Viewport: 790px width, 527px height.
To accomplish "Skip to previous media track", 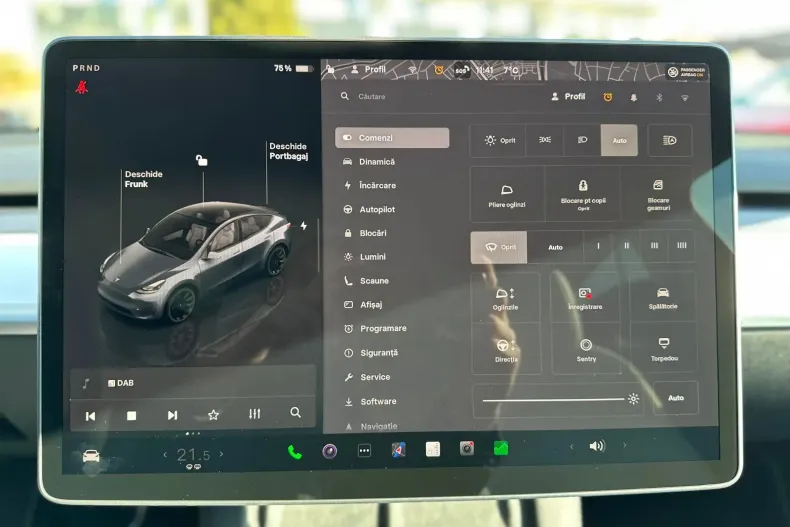I will click(91, 416).
